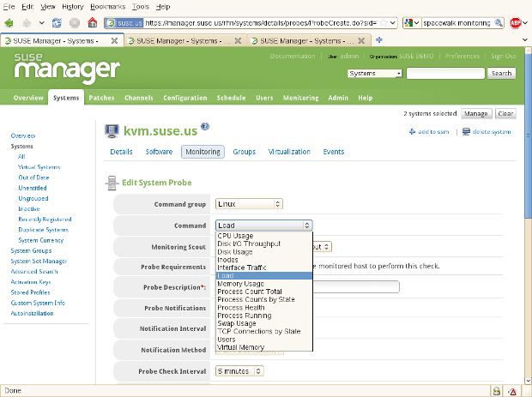
Task: Click the delete system link
Action: [x=487, y=131]
